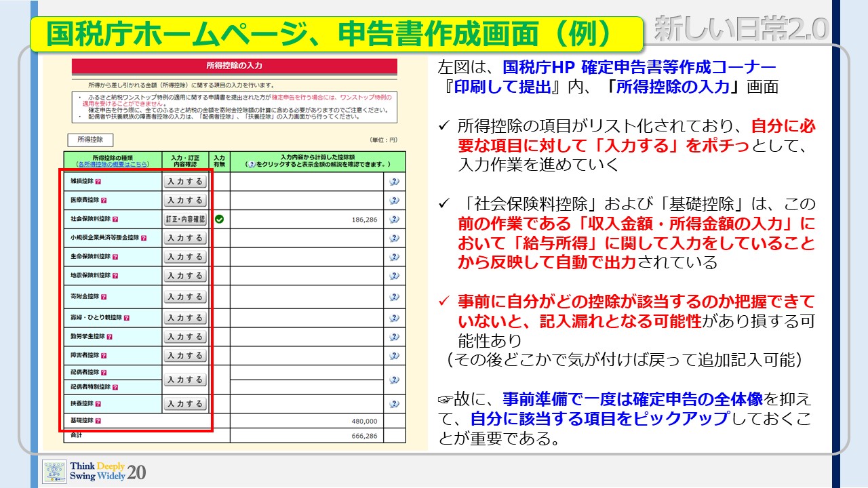
Task: Open help icon next to 寄附金控除
Action: coord(104,297)
